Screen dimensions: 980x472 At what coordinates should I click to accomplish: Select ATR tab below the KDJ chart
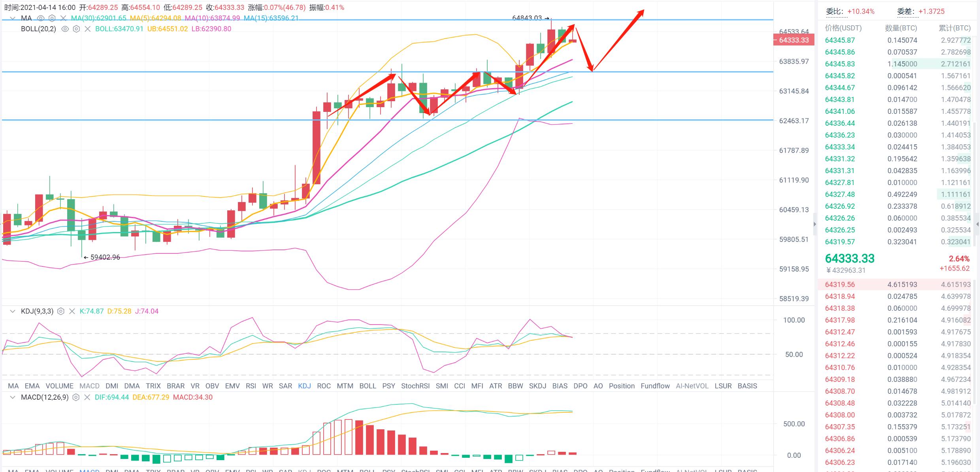click(496, 386)
